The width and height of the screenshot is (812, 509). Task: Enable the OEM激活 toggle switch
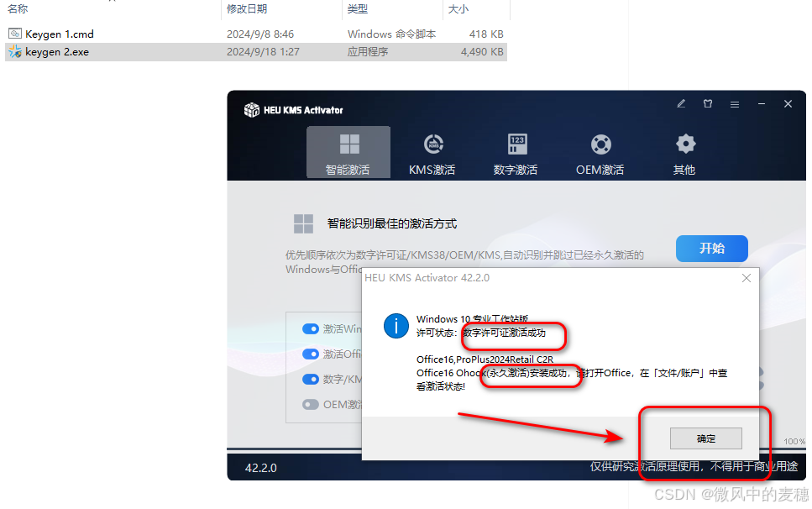(x=311, y=404)
